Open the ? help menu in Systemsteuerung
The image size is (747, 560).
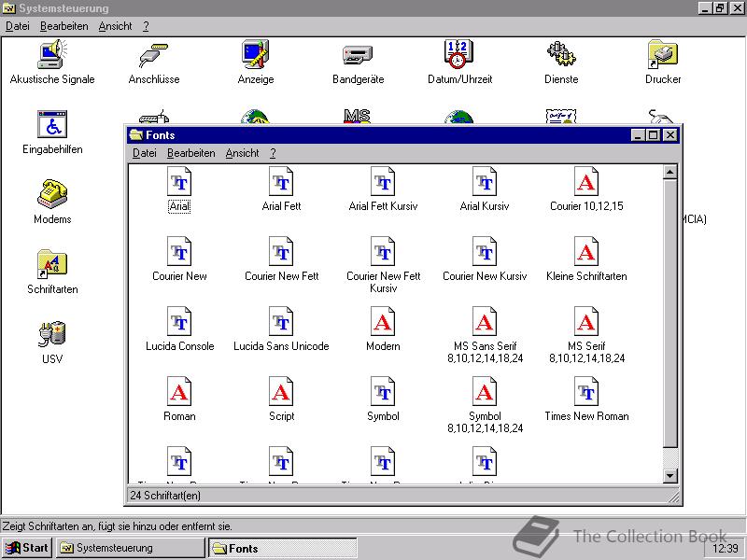(146, 26)
